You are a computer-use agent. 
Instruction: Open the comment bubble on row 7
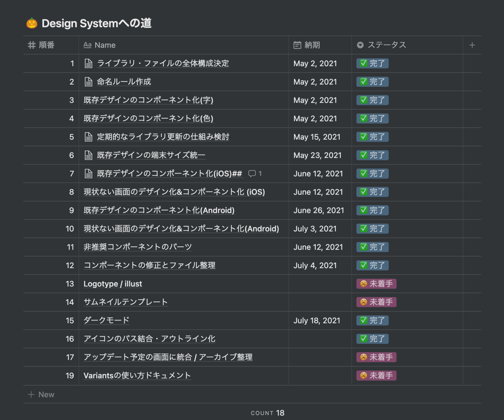(255, 174)
